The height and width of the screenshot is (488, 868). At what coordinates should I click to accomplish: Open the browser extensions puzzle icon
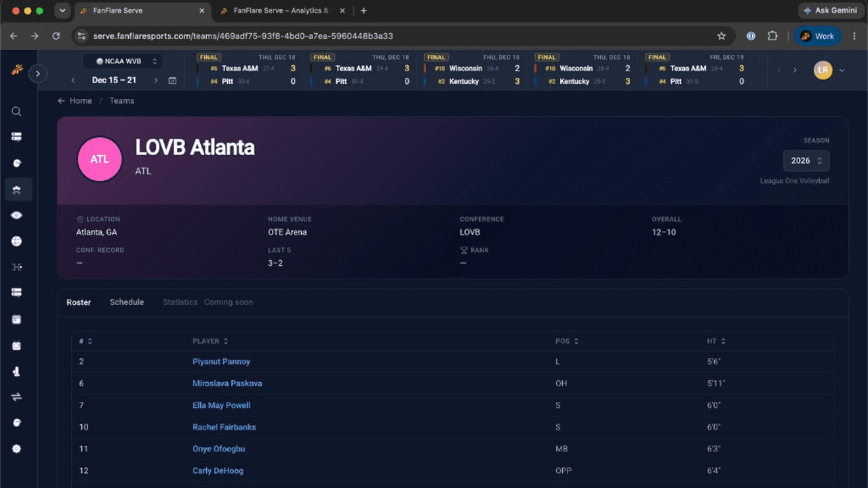point(772,36)
